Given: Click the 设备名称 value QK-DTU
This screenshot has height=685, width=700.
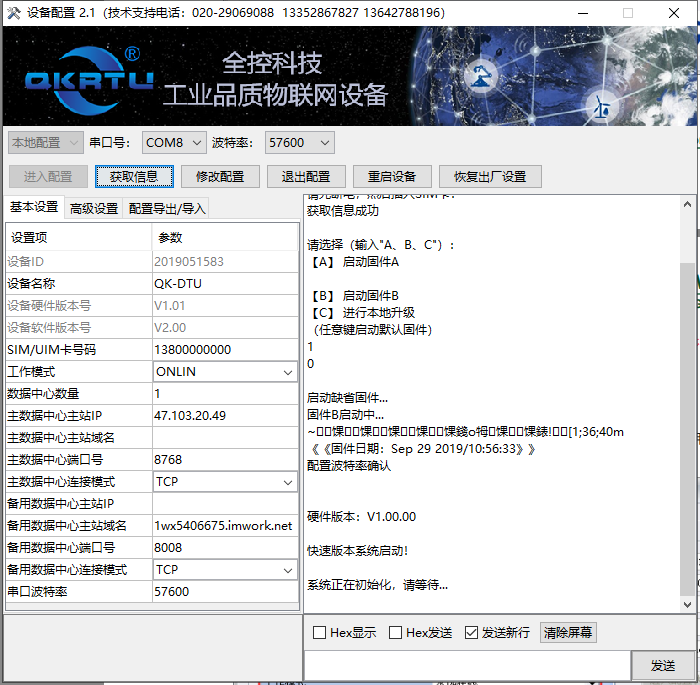Looking at the screenshot, I should [225, 284].
